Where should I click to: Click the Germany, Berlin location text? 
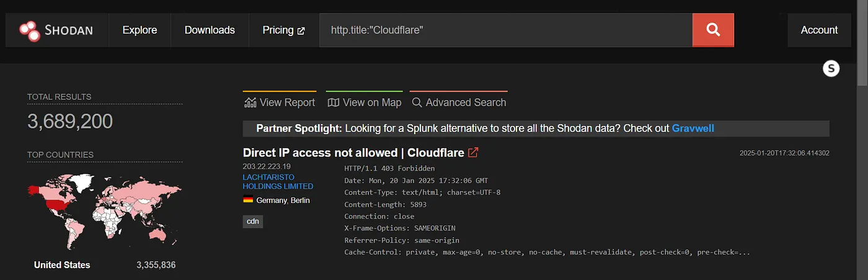click(x=283, y=200)
